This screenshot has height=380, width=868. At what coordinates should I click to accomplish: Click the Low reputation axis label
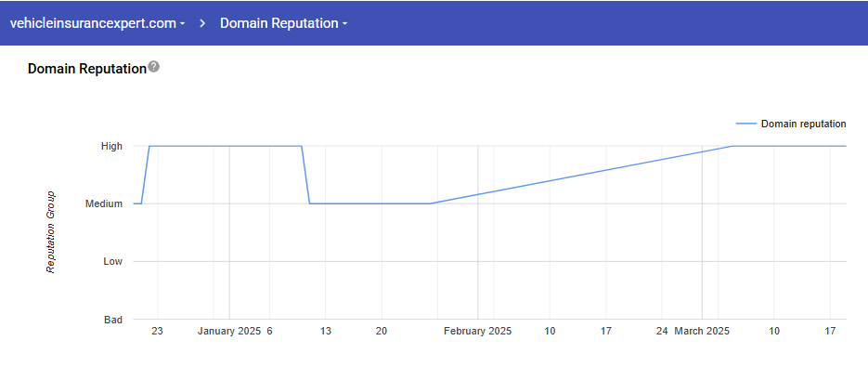click(112, 261)
